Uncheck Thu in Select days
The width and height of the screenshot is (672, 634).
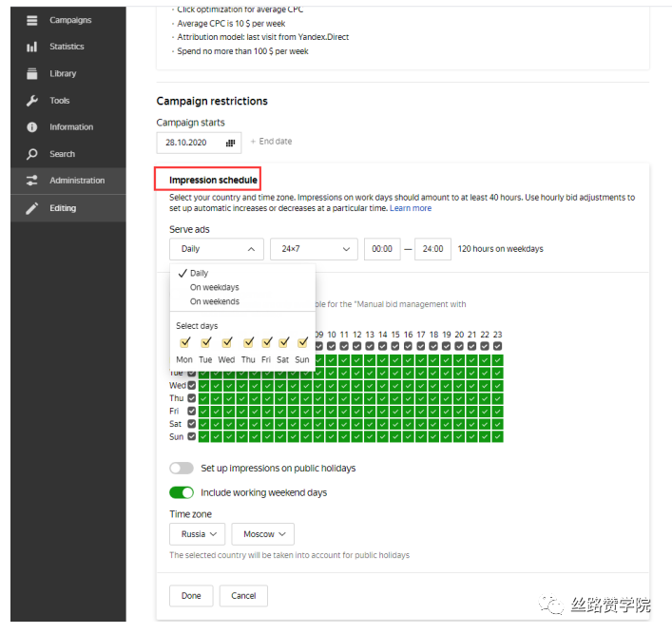[x=248, y=342]
